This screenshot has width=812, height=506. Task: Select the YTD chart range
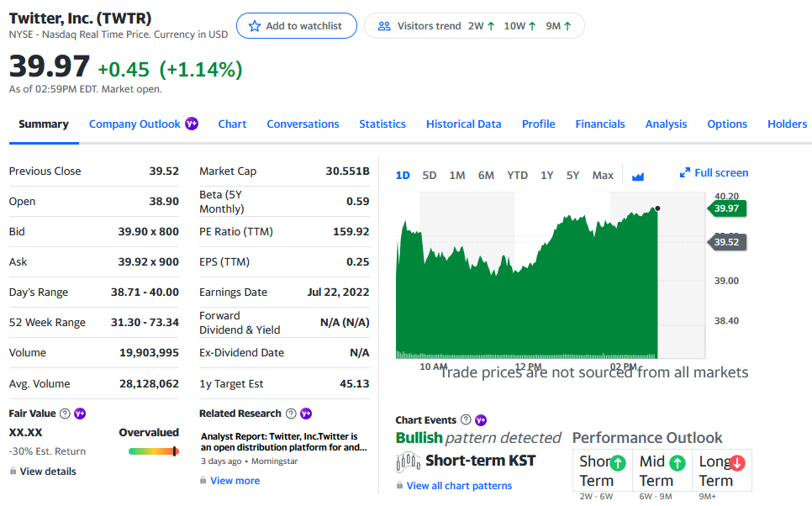coord(517,176)
